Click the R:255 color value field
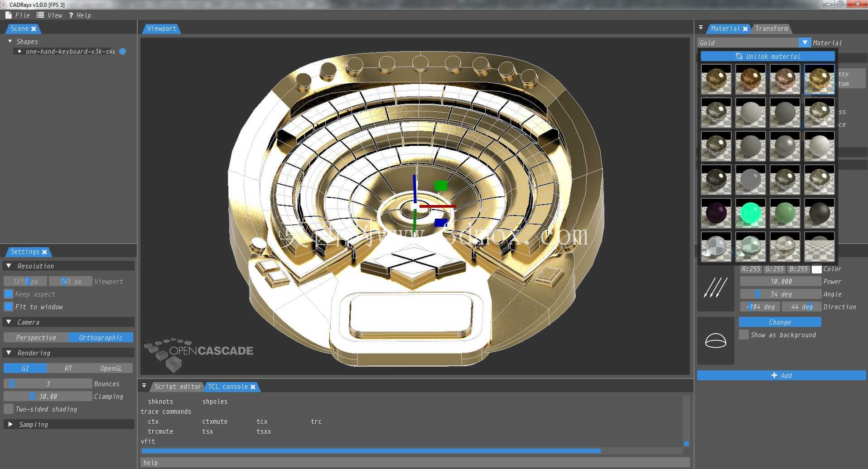Image resolution: width=868 pixels, height=469 pixels. (751, 269)
